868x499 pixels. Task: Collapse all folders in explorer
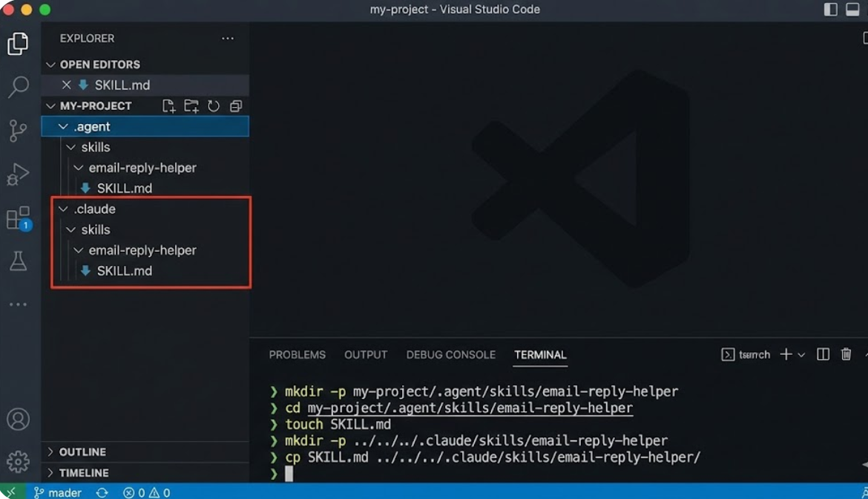[x=236, y=106]
